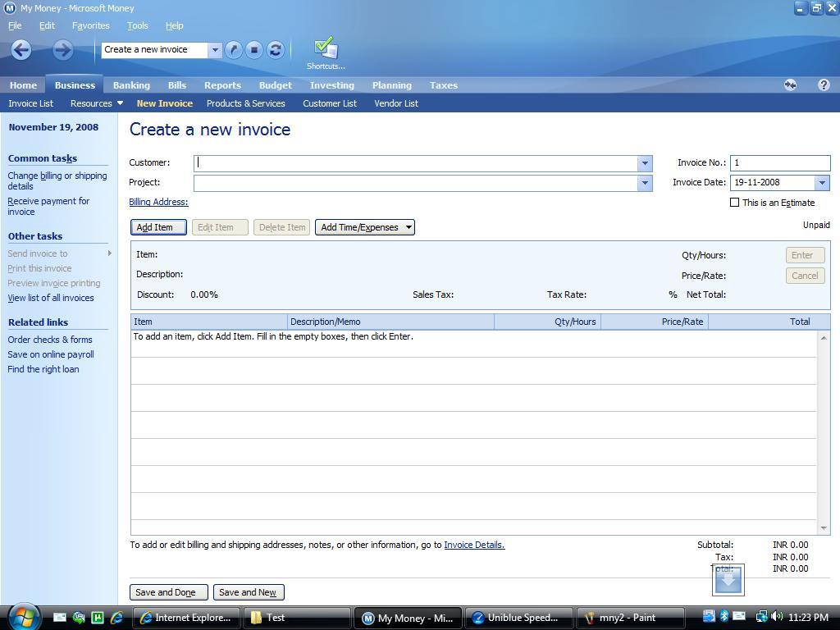
Task: Expand the Customer dropdown list
Action: pos(645,163)
